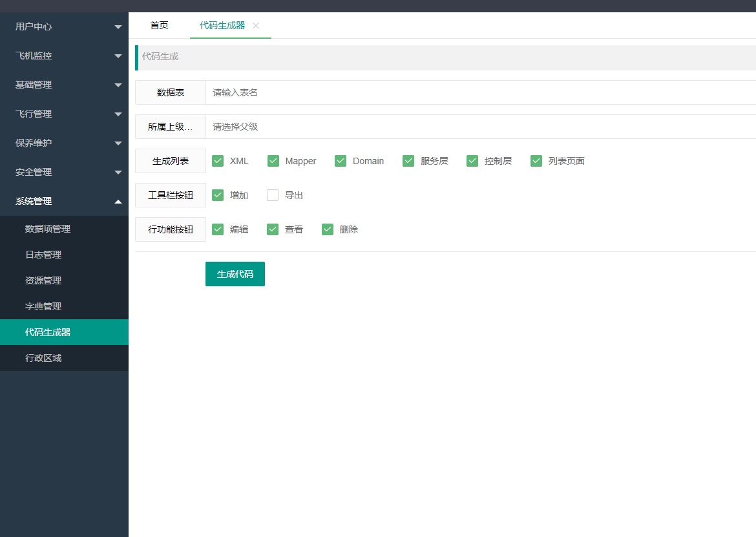Toggle the 服务层 checkbox
This screenshot has width=756, height=537.
click(408, 161)
